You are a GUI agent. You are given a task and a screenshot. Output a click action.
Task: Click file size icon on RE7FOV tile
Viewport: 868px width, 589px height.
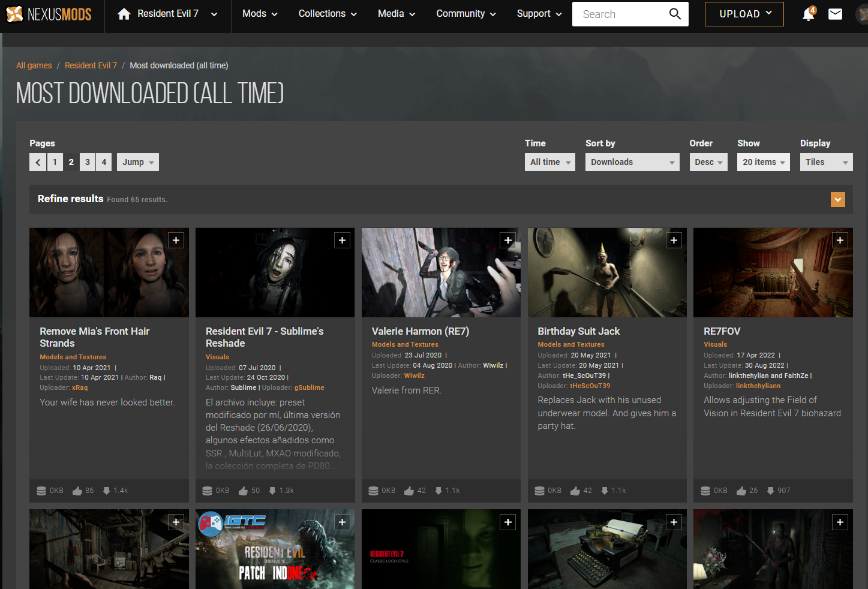point(705,491)
